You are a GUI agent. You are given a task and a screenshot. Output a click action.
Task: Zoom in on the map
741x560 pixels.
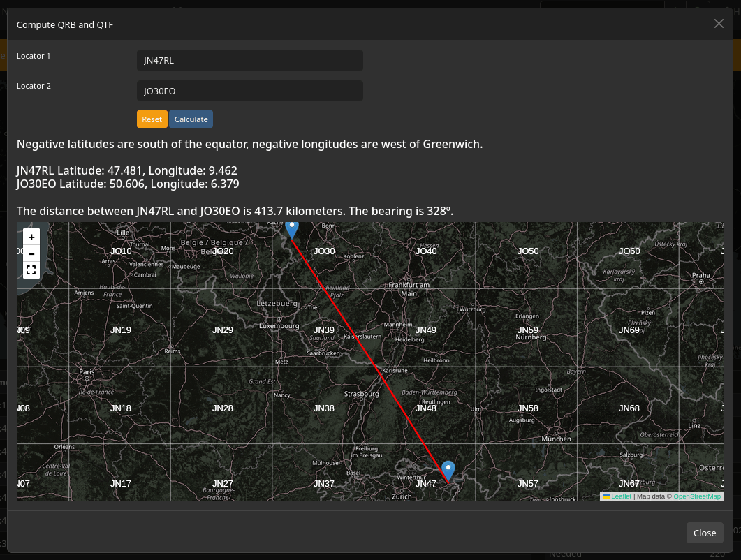point(31,237)
